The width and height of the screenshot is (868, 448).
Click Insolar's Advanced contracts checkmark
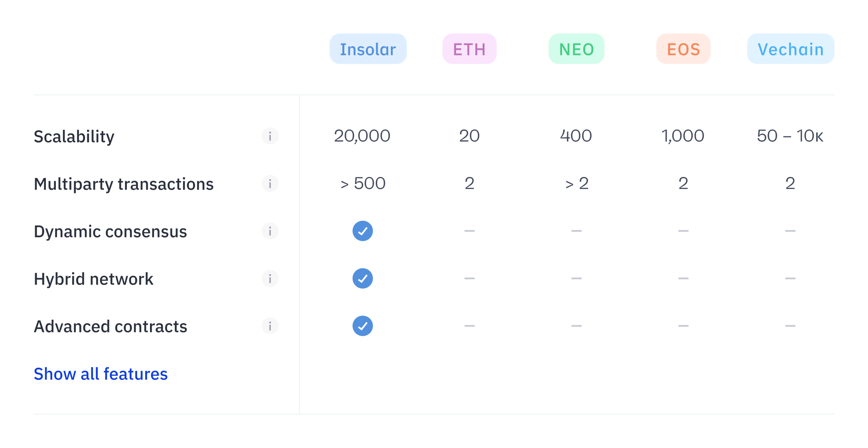[x=363, y=326]
